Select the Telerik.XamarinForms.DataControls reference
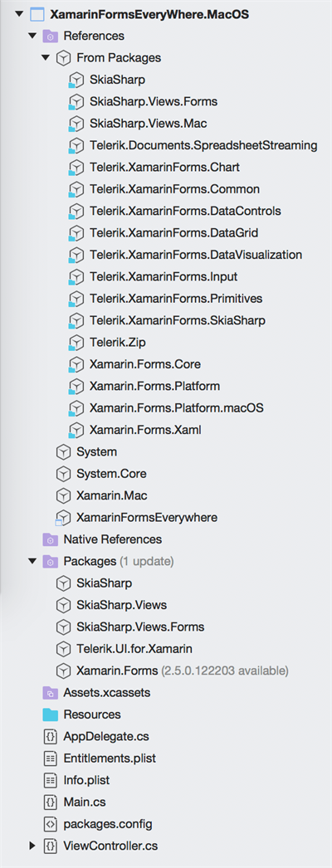The width and height of the screenshot is (332, 868). pyautogui.click(x=185, y=212)
